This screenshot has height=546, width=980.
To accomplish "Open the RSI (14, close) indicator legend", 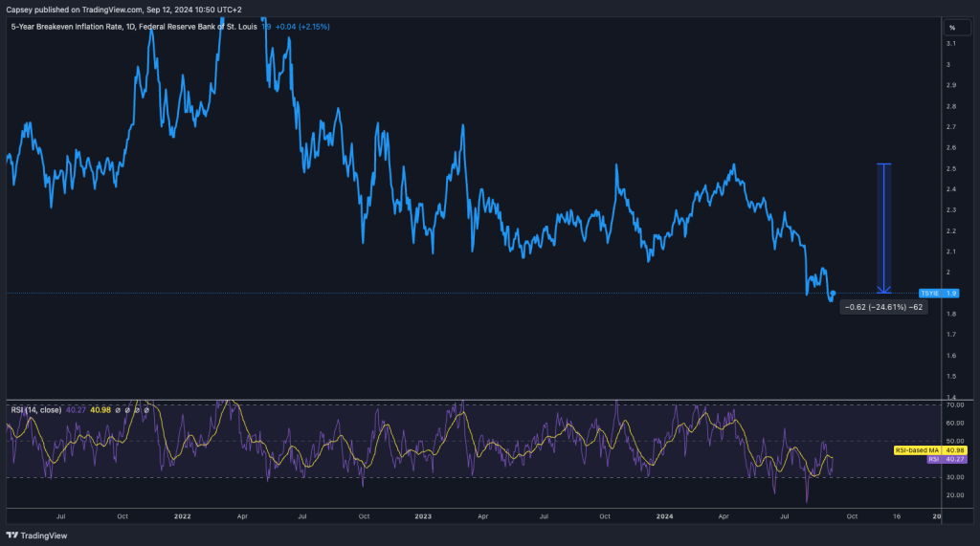I will (x=36, y=410).
